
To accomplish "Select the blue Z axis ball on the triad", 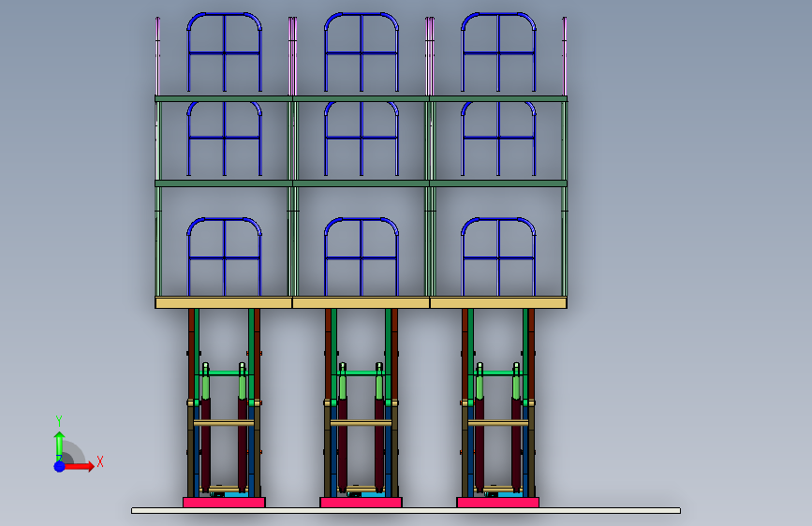I will tap(59, 466).
